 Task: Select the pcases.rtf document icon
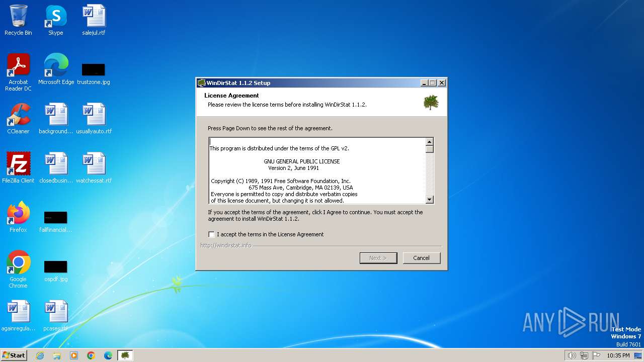pyautogui.click(x=56, y=316)
